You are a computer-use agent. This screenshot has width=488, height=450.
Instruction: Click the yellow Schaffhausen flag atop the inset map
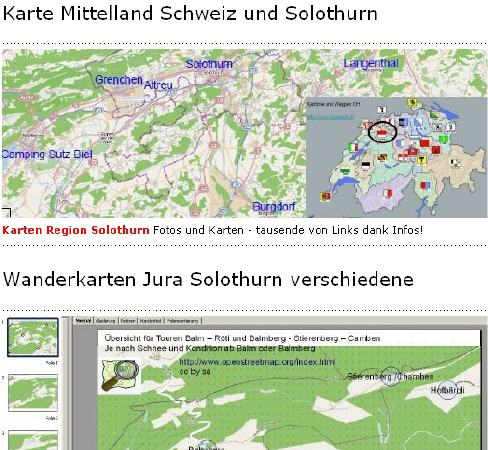413,103
